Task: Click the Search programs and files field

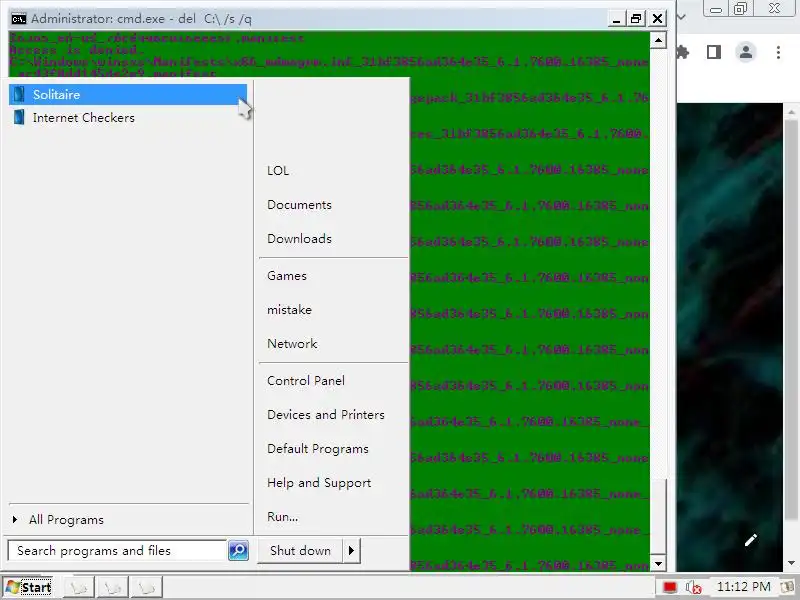Action: (117, 551)
